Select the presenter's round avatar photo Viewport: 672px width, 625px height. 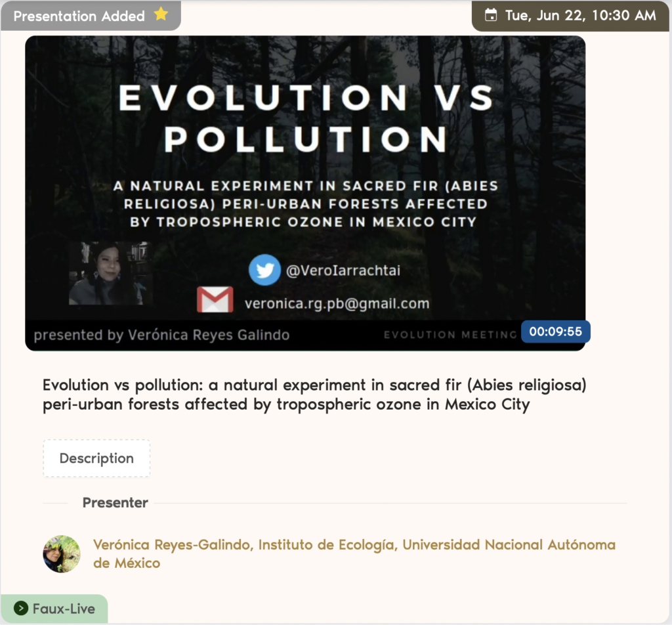click(x=62, y=553)
